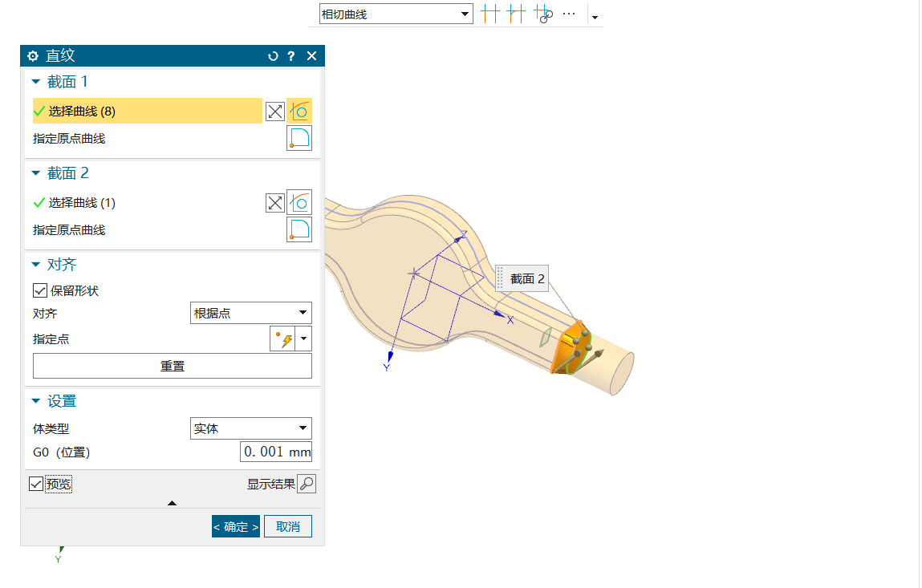Click the curve selection icon in 截面 2
The width and height of the screenshot is (922, 588).
(299, 203)
